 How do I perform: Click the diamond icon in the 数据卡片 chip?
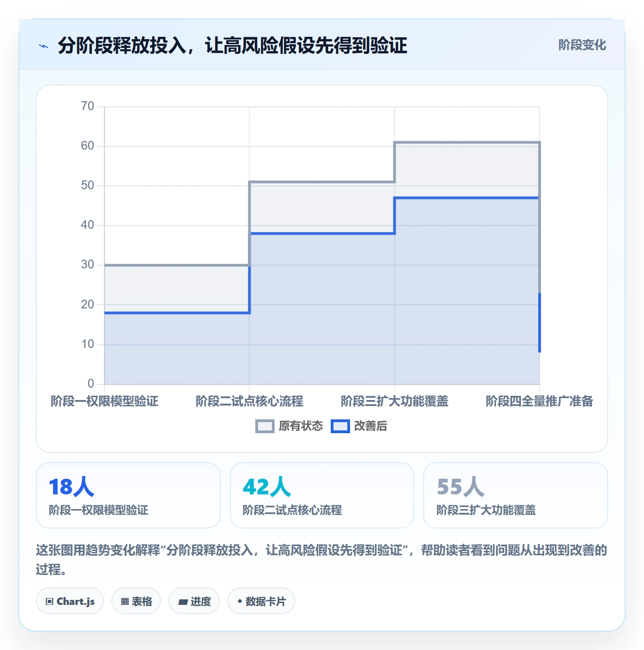tap(240, 601)
